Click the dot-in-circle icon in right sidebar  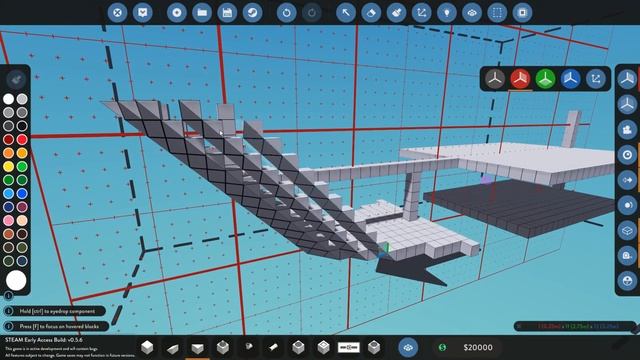point(627,205)
